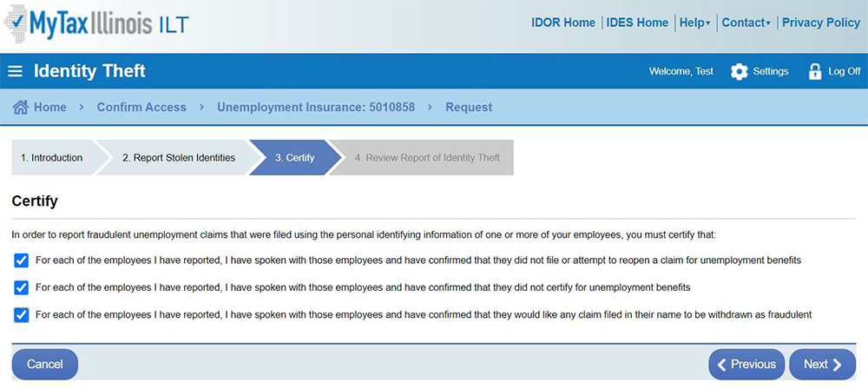Open the IDOR Home link
The image size is (868, 389).
coord(562,23)
